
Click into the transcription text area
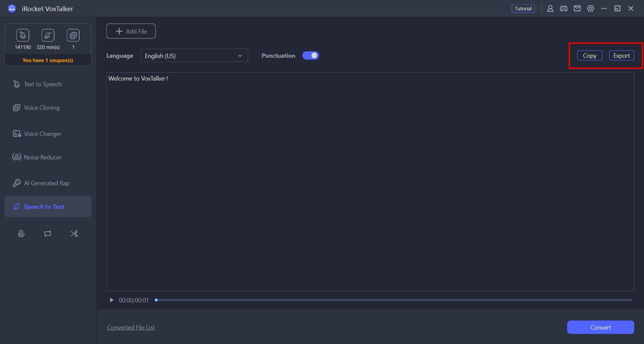(370, 182)
